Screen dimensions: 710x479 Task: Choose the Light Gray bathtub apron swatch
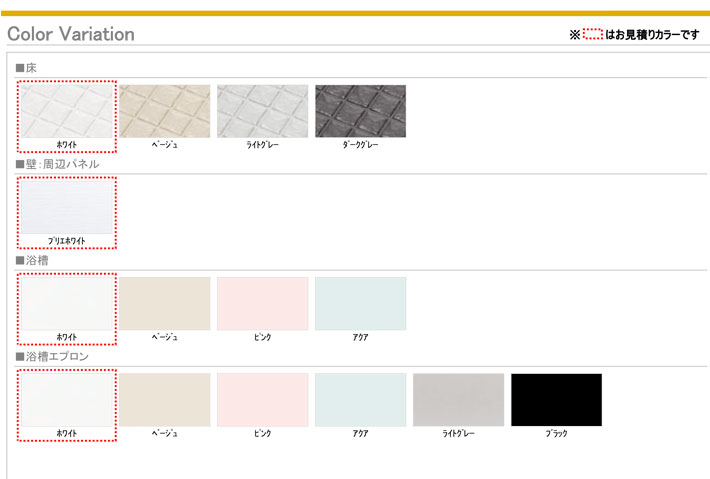pos(458,400)
